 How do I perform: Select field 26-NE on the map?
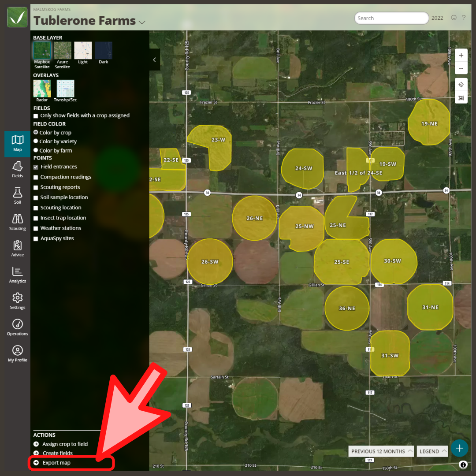point(254,218)
